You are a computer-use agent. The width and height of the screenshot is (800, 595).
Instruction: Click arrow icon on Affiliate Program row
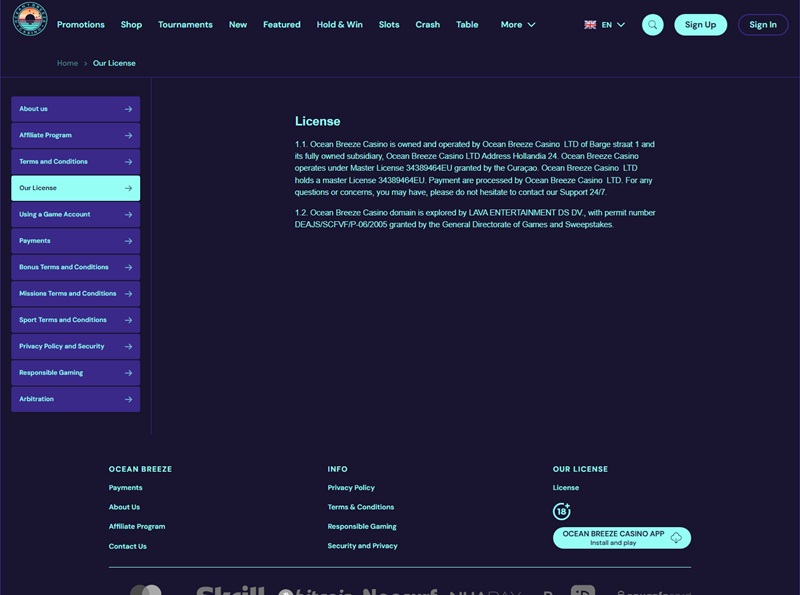(129, 136)
